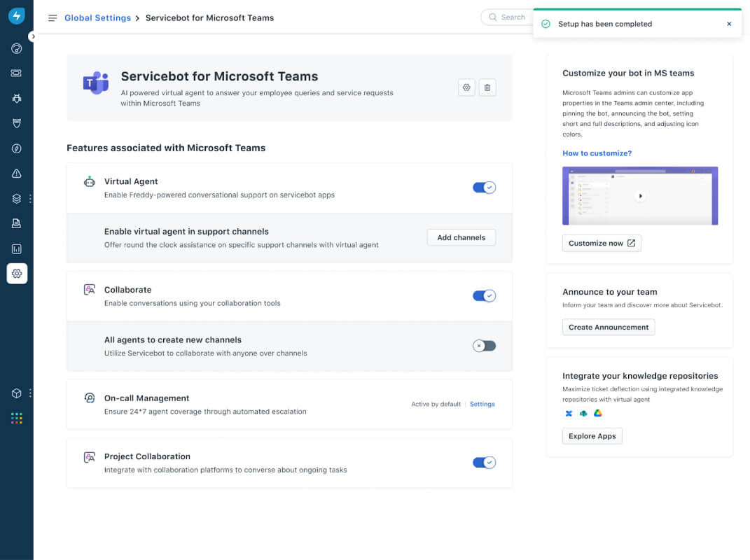Enable All agents to create new channels
This screenshot has width=750, height=560.
pyautogui.click(x=484, y=346)
